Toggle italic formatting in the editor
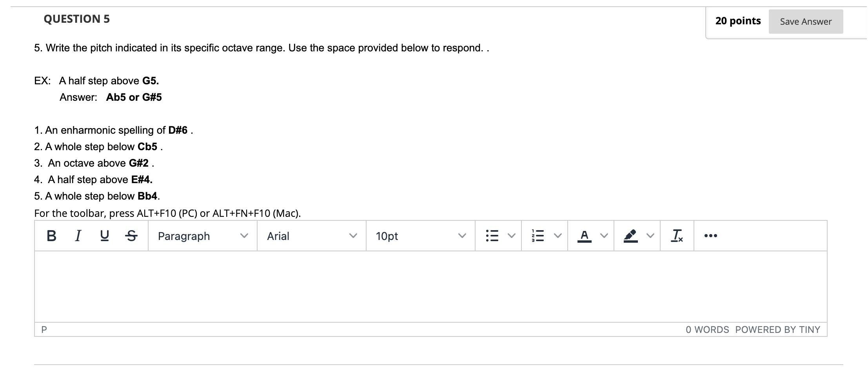This screenshot has height=387, width=868. (78, 236)
